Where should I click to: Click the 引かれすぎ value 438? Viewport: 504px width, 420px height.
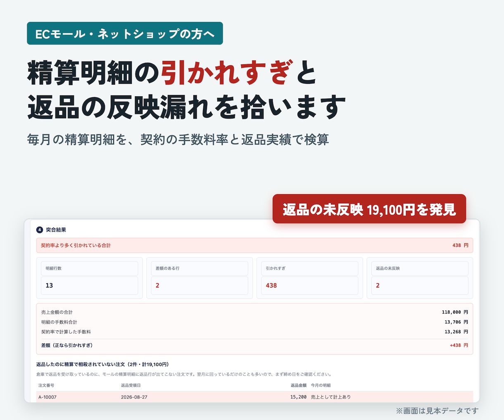(x=271, y=285)
